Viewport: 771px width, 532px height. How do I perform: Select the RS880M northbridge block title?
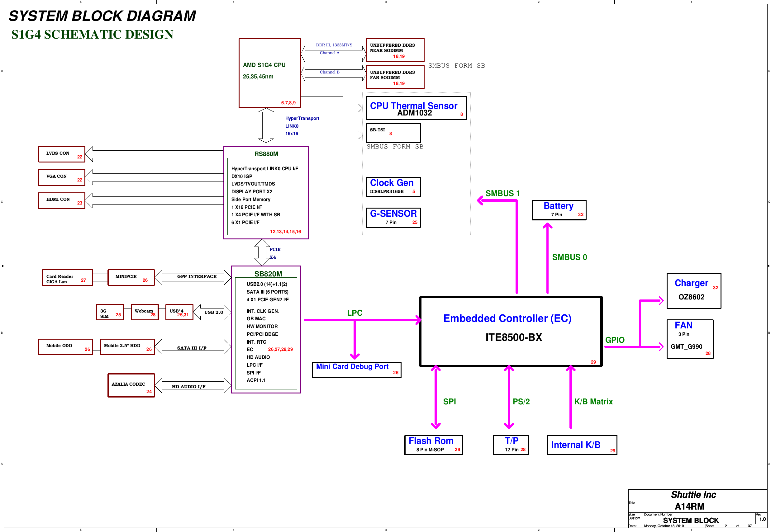click(266, 154)
